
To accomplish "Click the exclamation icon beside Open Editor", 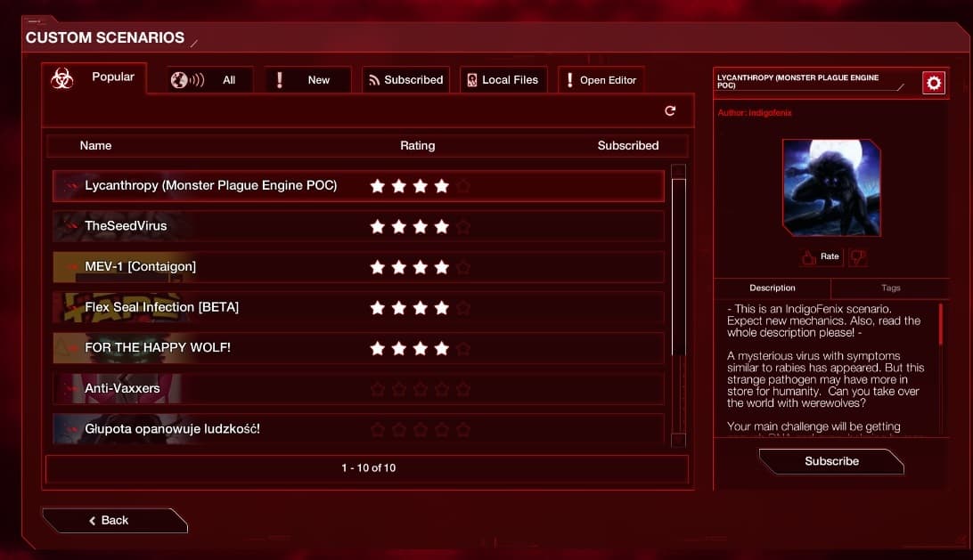I will [x=569, y=80].
